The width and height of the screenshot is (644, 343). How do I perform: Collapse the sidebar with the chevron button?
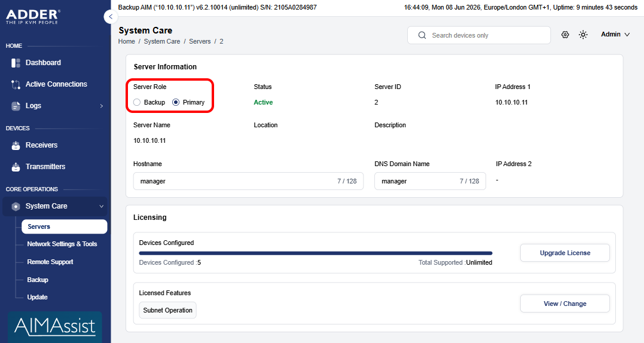tap(110, 17)
